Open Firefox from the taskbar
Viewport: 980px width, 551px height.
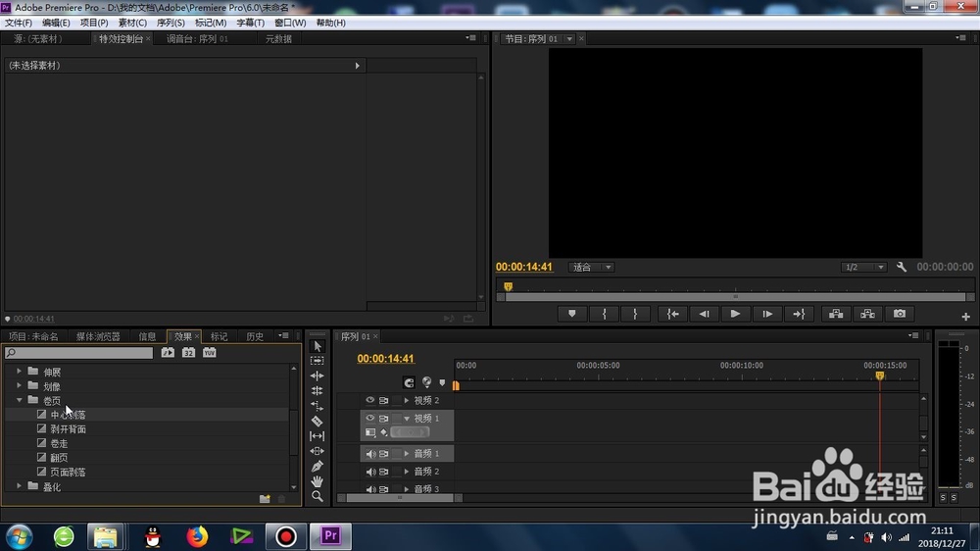[x=197, y=536]
